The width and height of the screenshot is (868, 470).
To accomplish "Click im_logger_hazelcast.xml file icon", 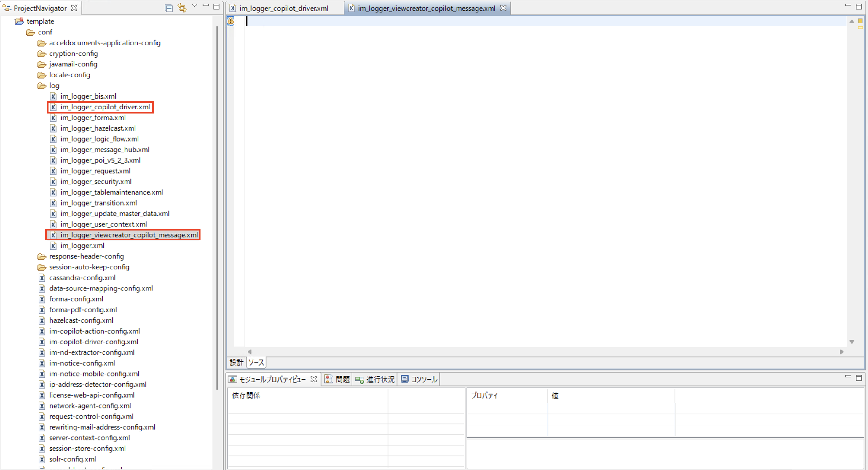I will point(53,128).
